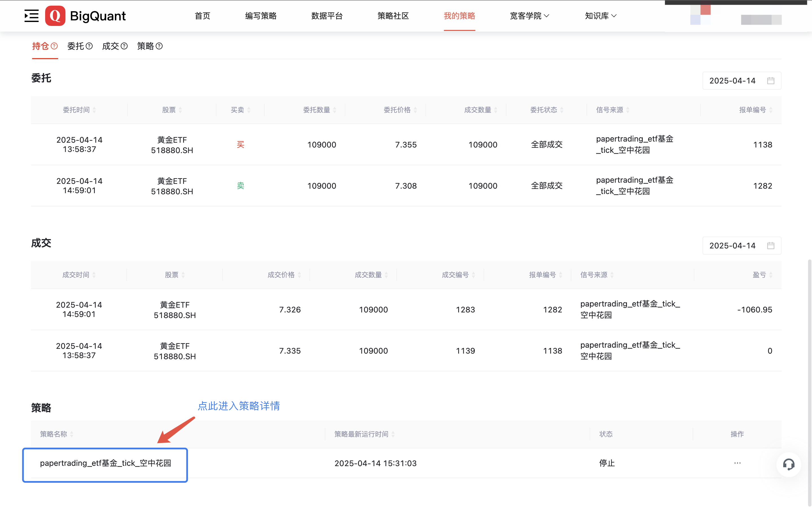Screen dimensions: 812x507
Task: Click the 成交 date input showing 2025-04-14
Action: (732, 246)
